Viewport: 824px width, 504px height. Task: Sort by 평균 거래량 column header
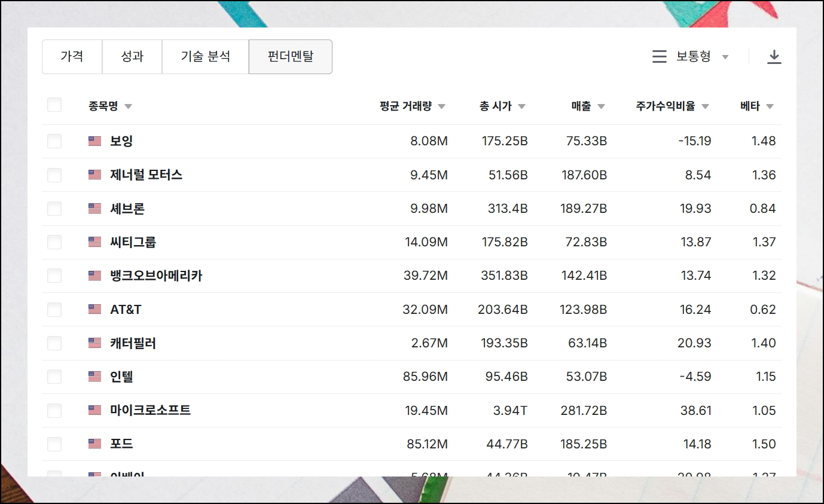pos(412,106)
